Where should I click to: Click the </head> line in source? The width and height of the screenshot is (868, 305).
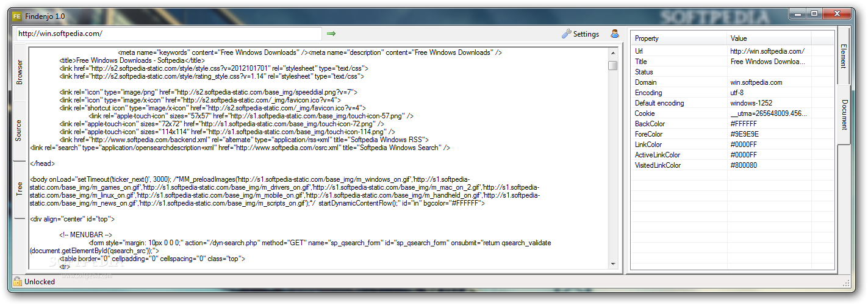42,163
